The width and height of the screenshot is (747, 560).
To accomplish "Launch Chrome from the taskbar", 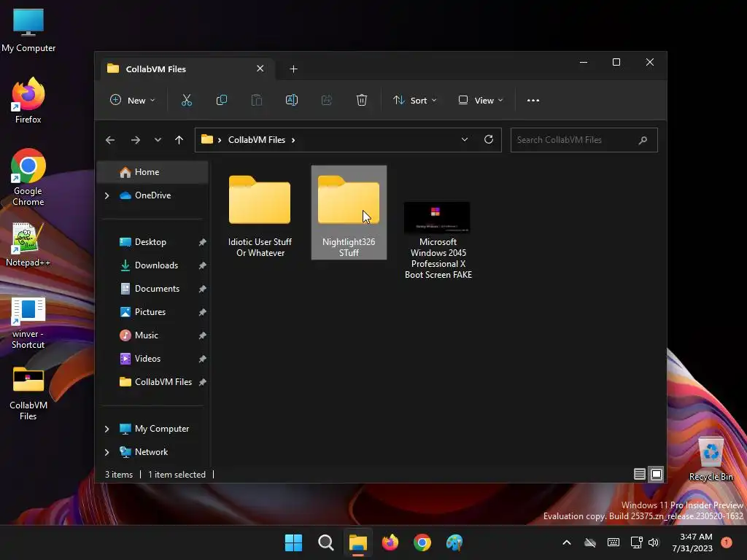I will [x=422, y=542].
